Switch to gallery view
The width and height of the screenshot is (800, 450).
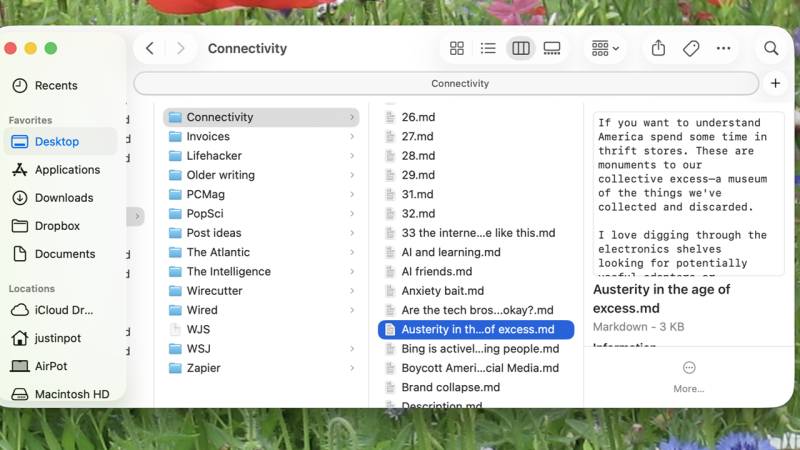552,48
